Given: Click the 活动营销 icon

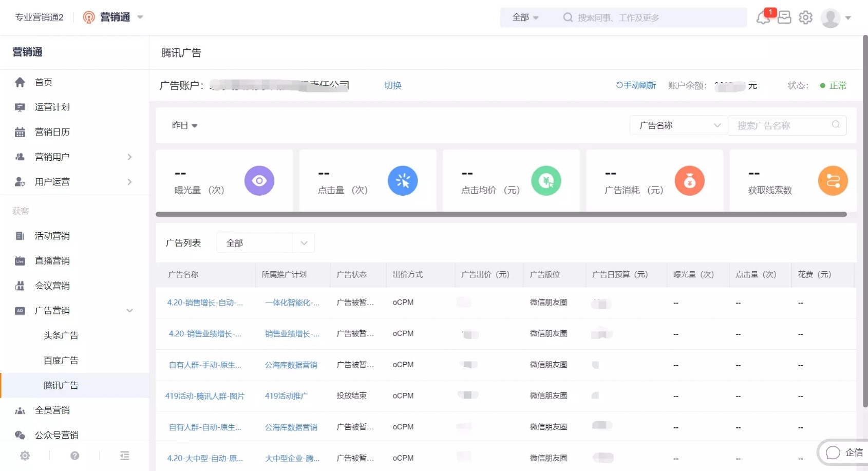Looking at the screenshot, I should (20, 236).
